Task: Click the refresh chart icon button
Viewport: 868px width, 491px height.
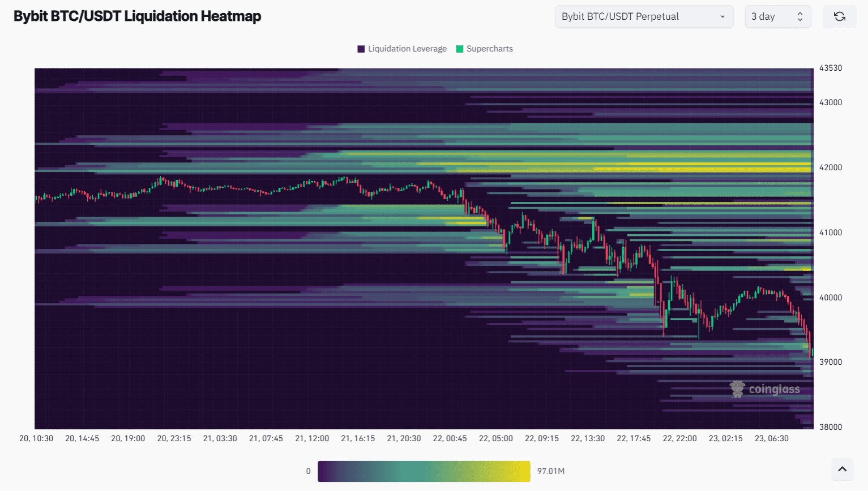Action: tap(839, 16)
